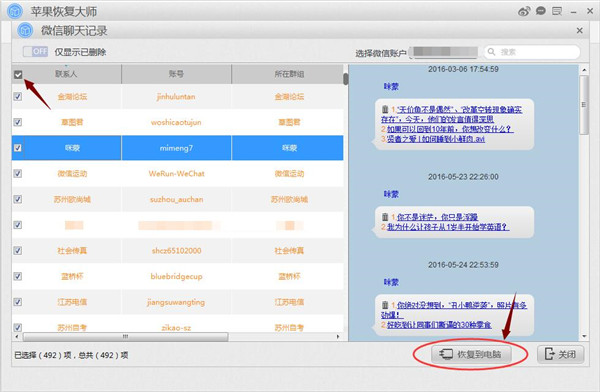Toggle the 仅显示已删除 OFF switch

tap(36, 51)
